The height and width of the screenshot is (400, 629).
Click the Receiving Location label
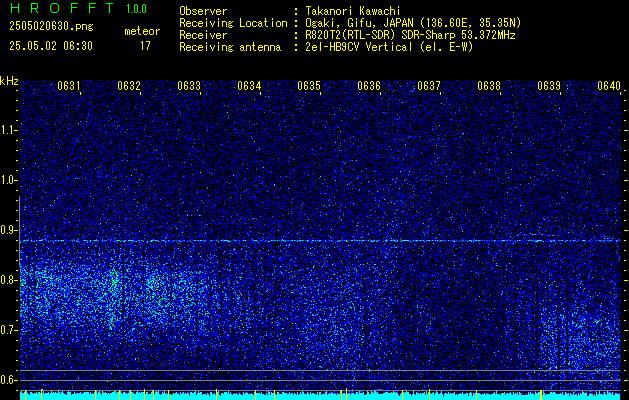coord(233,23)
